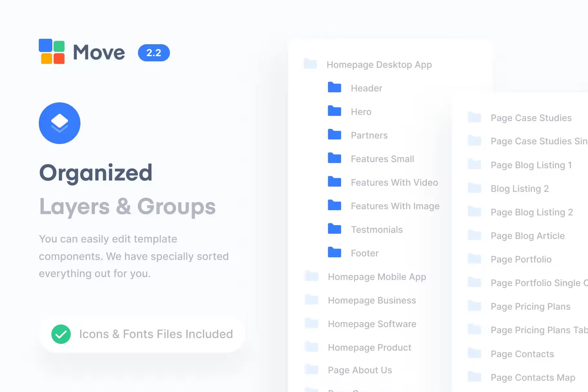Click the Footer folder icon

(334, 253)
